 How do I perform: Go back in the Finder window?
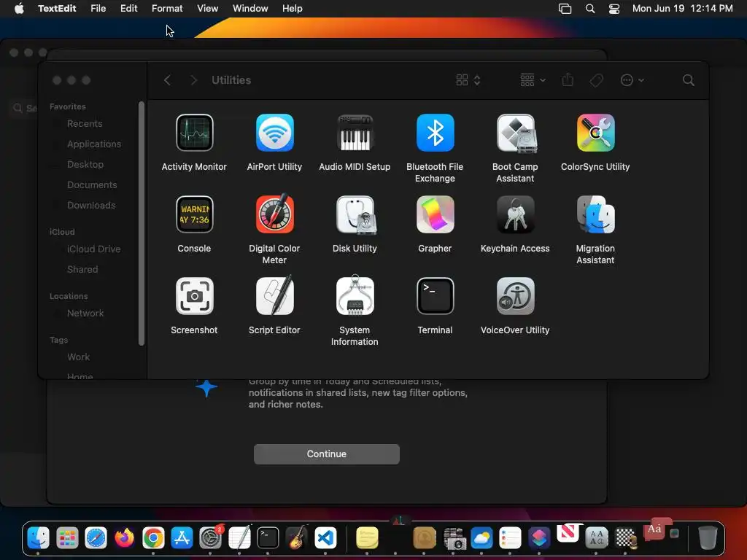coord(167,80)
